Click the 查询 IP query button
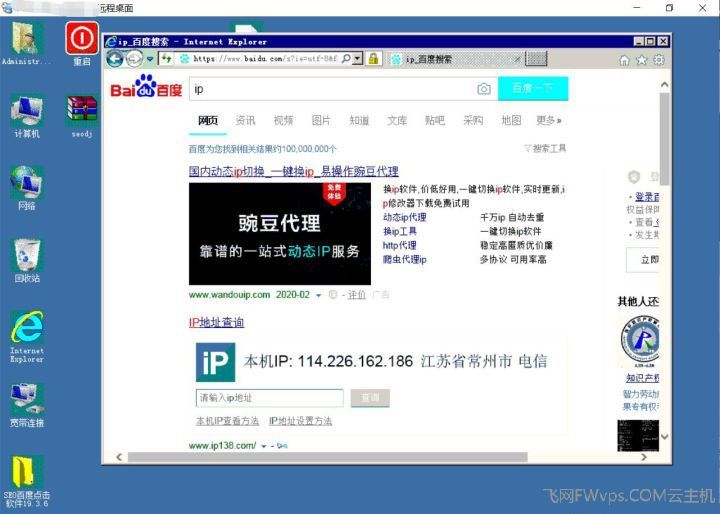 (x=370, y=398)
